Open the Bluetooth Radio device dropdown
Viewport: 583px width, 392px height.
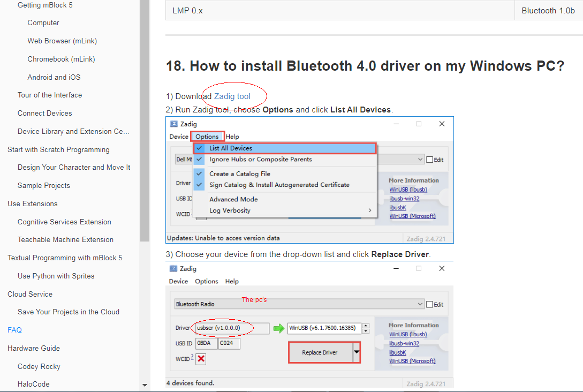point(299,304)
